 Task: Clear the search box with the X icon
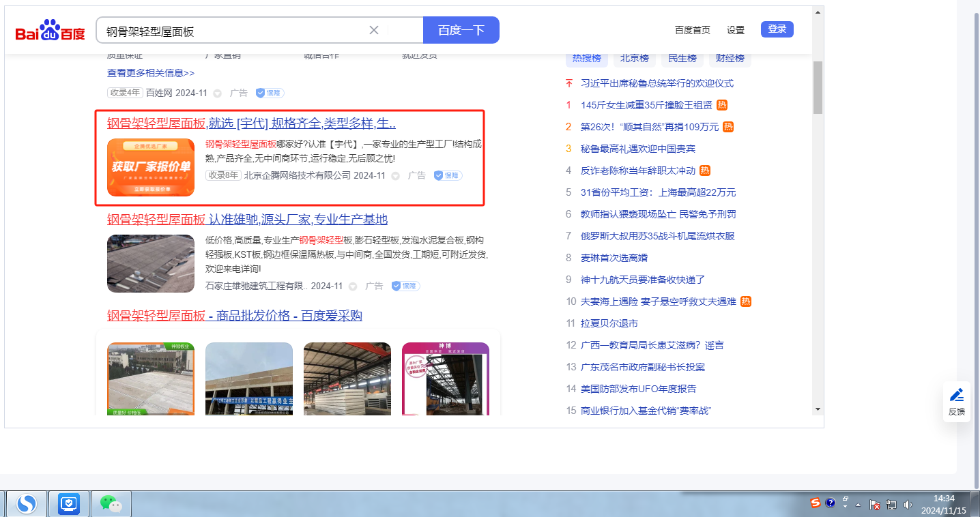pyautogui.click(x=374, y=30)
